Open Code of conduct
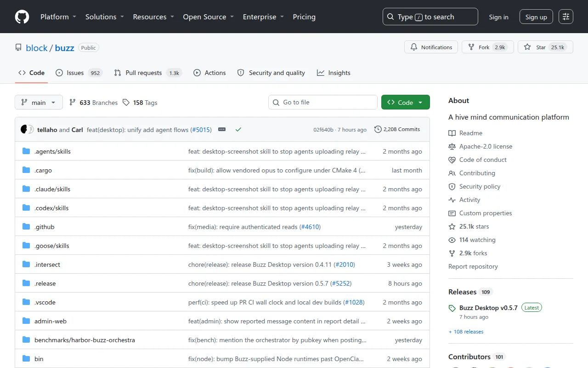 [478, 160]
